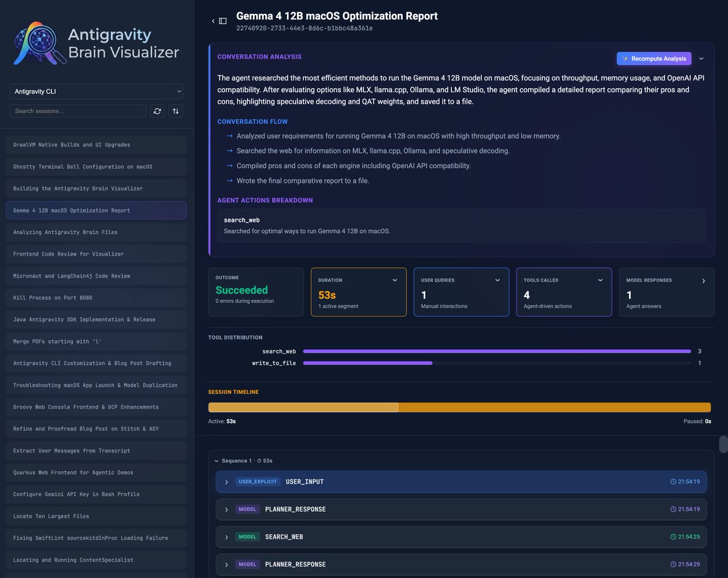Open the Model Responses card arrow
Viewport: 728px width, 578px height.
[x=704, y=281]
